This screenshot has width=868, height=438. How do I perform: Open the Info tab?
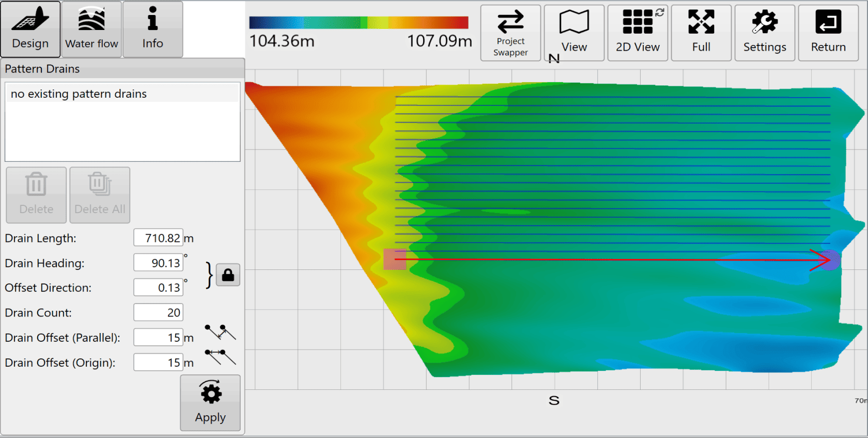pyautogui.click(x=152, y=29)
